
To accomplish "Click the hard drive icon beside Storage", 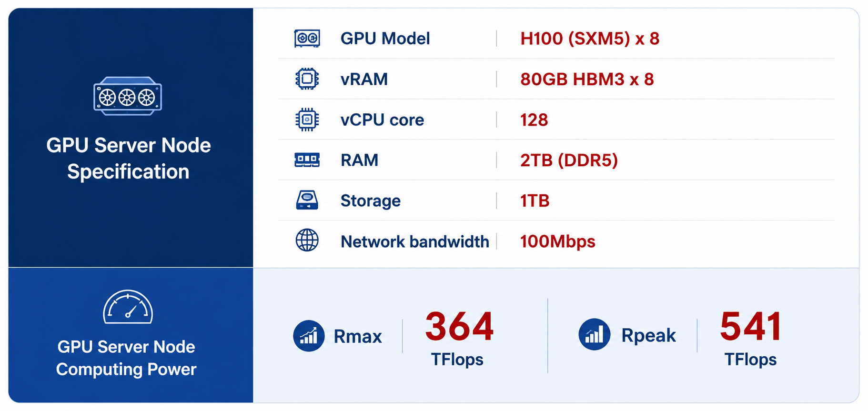I will point(307,200).
